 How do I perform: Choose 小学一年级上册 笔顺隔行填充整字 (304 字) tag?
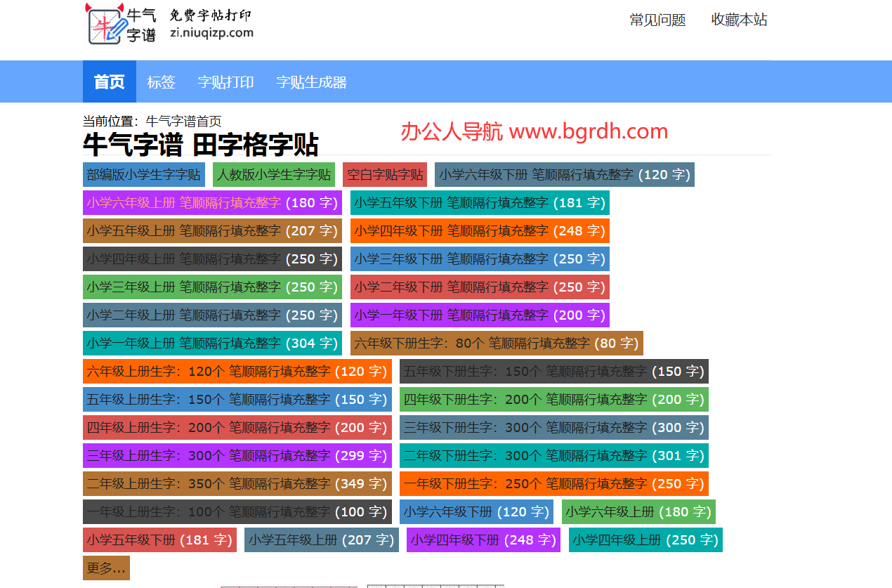[212, 344]
